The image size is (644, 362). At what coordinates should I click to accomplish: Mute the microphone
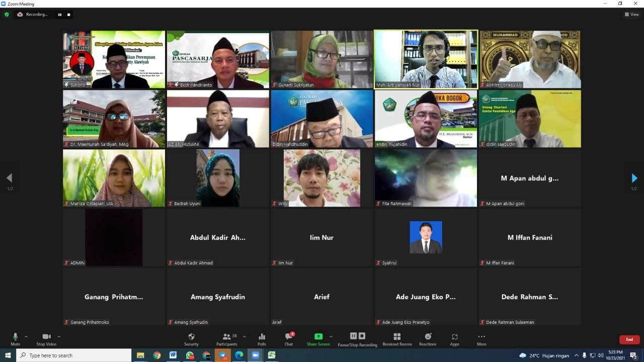point(15,339)
